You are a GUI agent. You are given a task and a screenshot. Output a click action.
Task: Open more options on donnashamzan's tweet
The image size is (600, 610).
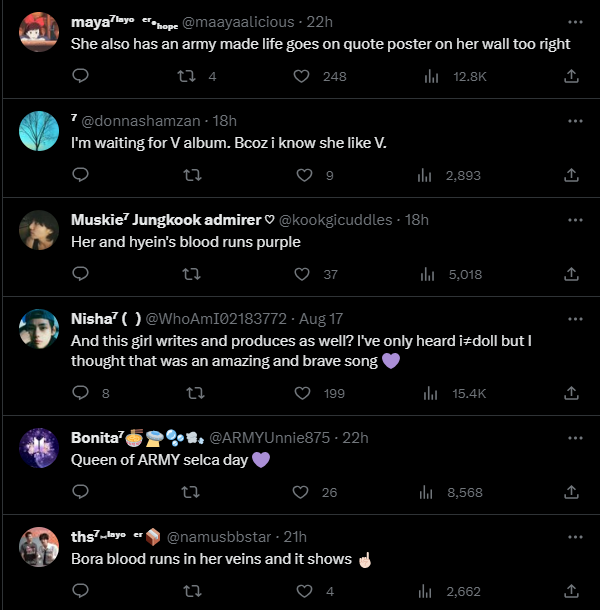coord(575,120)
